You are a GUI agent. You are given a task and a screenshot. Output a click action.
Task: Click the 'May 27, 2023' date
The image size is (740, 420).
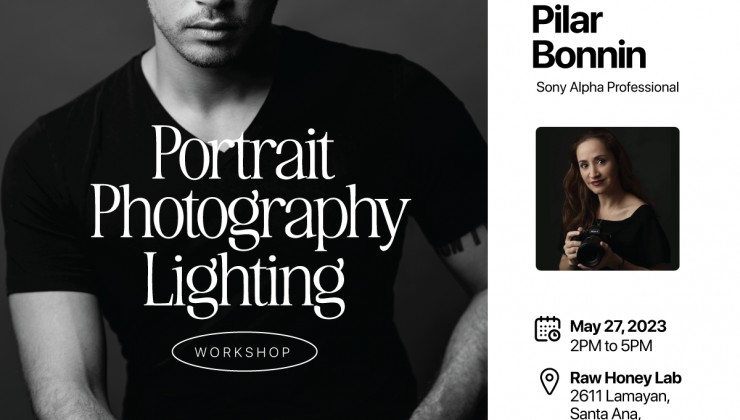pyautogui.click(x=618, y=326)
